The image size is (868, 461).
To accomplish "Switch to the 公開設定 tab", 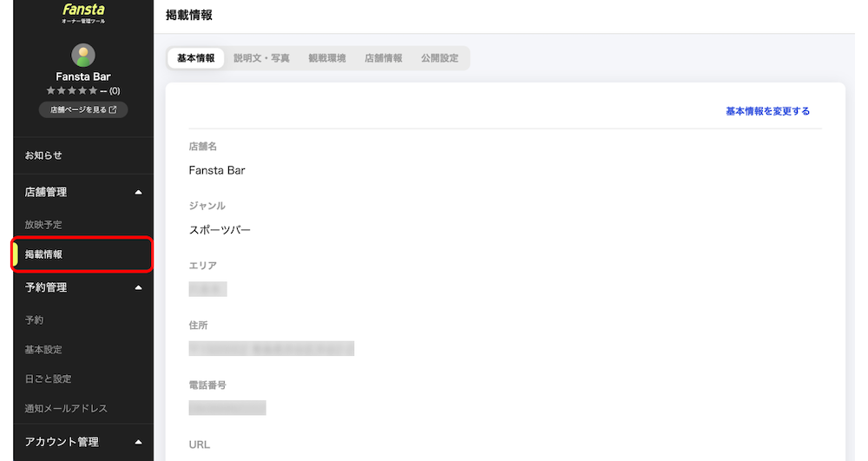I will tap(439, 58).
